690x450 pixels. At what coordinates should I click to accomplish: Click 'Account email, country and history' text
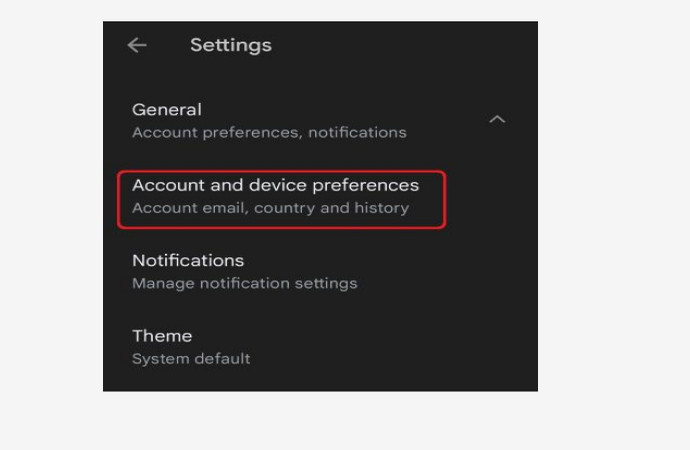point(270,208)
